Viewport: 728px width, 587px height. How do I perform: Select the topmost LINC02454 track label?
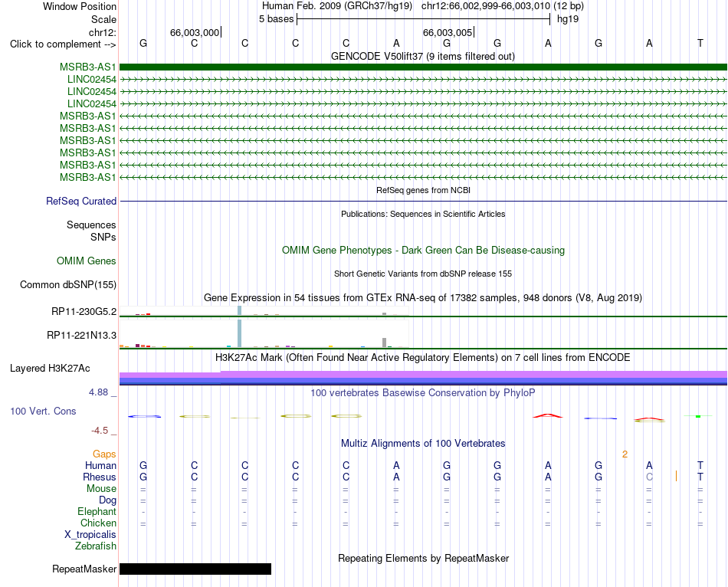pos(91,80)
